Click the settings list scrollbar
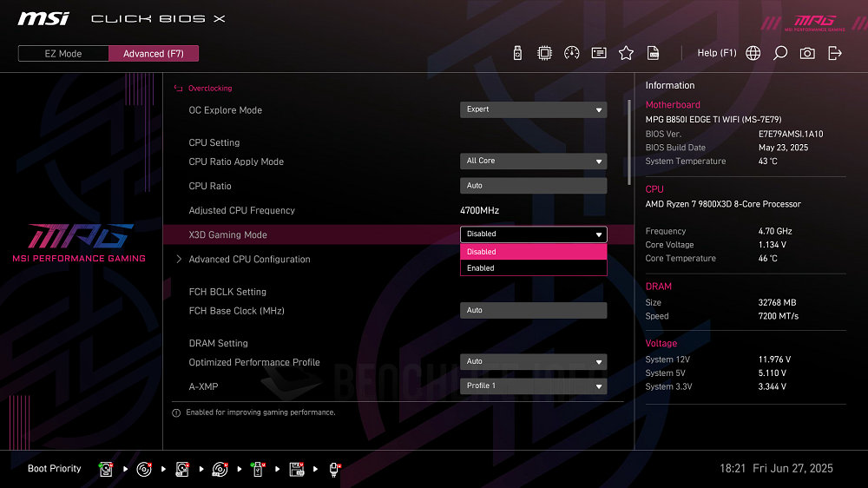 (628, 142)
